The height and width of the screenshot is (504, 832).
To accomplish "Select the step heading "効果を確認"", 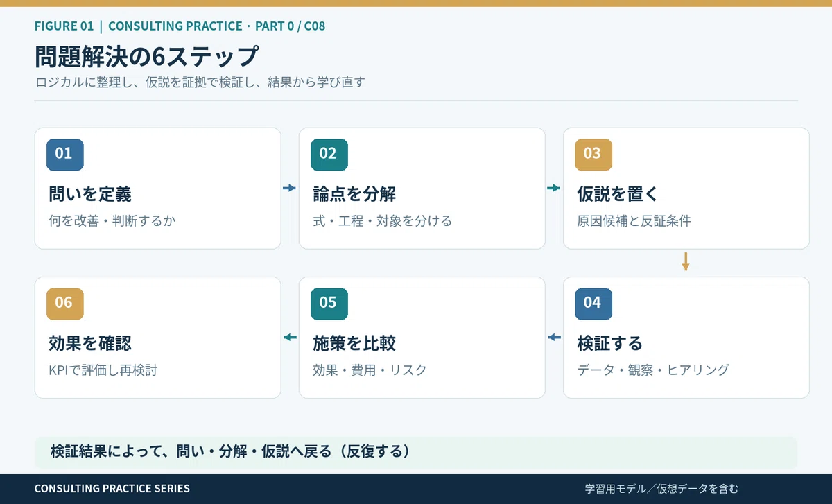I will click(x=90, y=343).
